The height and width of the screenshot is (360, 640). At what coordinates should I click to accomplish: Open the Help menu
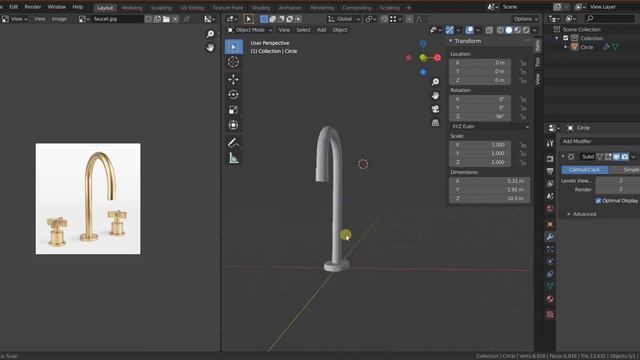pyautogui.click(x=78, y=7)
